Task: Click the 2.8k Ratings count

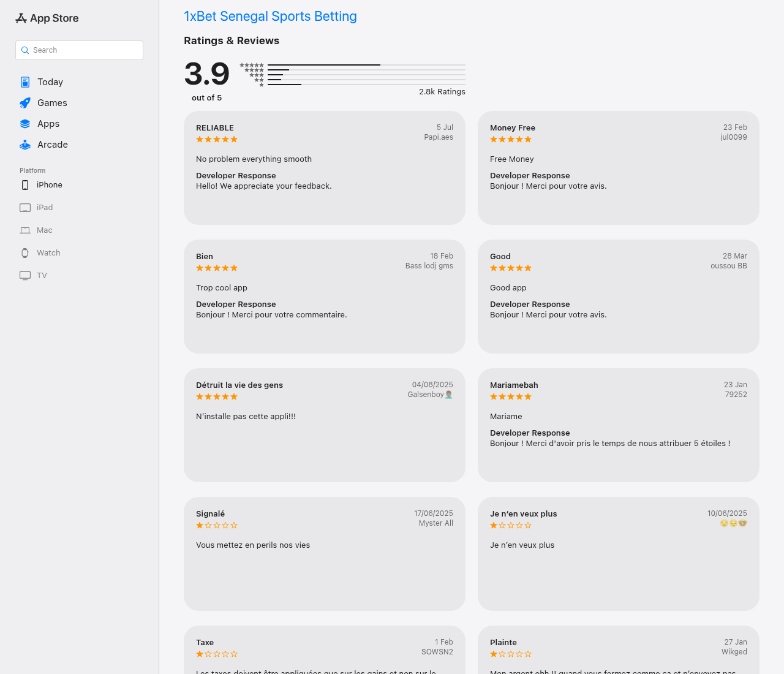Action: point(442,92)
